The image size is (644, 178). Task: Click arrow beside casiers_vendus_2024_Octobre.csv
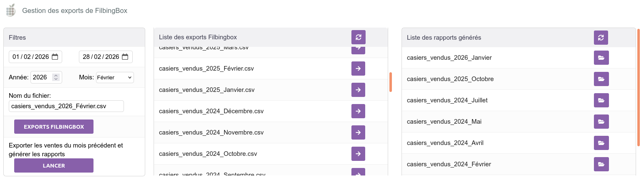pos(358,154)
